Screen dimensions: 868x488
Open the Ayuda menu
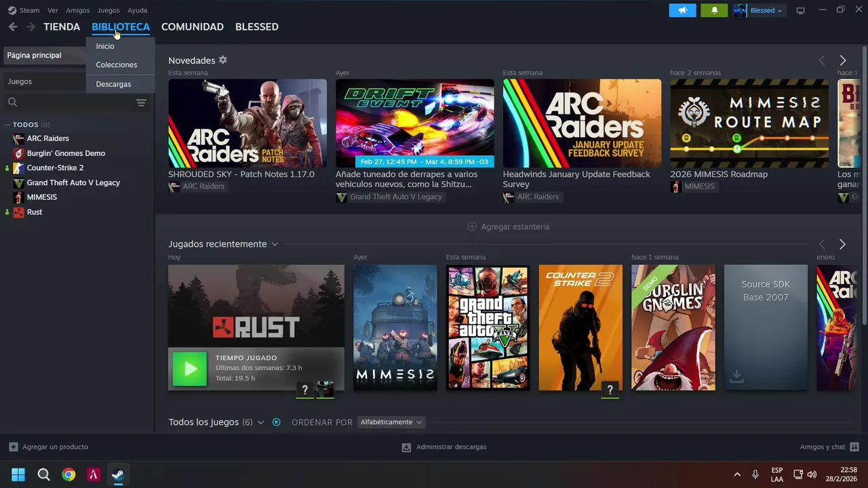tap(138, 10)
